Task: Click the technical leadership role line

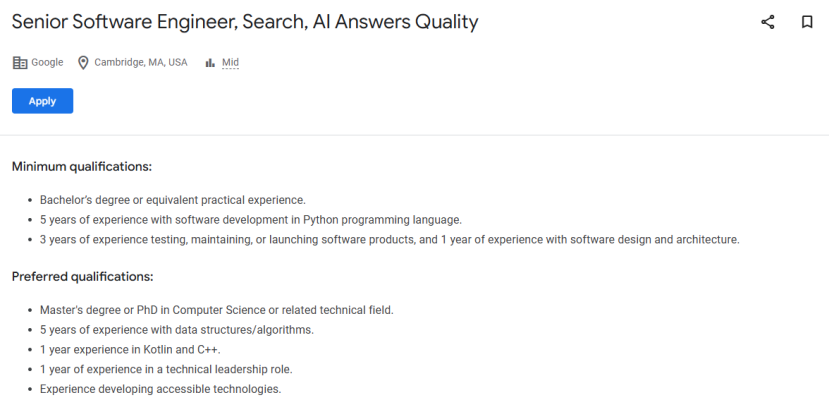Action: tap(166, 370)
